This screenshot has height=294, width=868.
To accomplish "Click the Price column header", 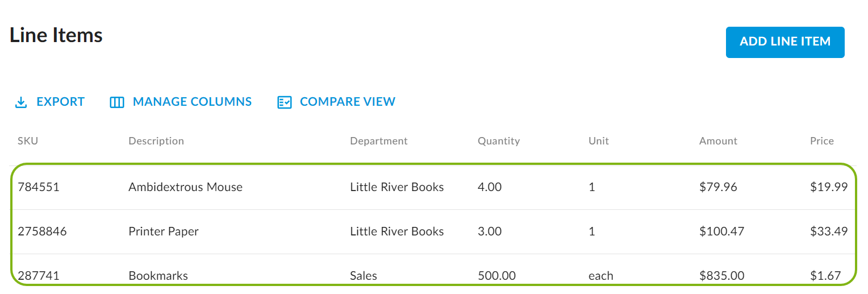I will pyautogui.click(x=822, y=141).
